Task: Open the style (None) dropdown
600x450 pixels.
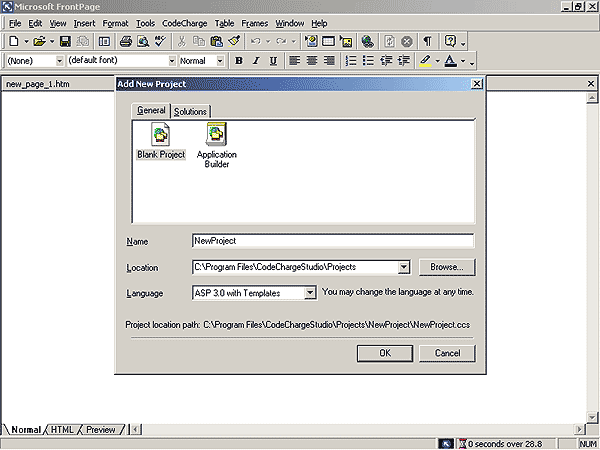Action: click(x=59, y=60)
